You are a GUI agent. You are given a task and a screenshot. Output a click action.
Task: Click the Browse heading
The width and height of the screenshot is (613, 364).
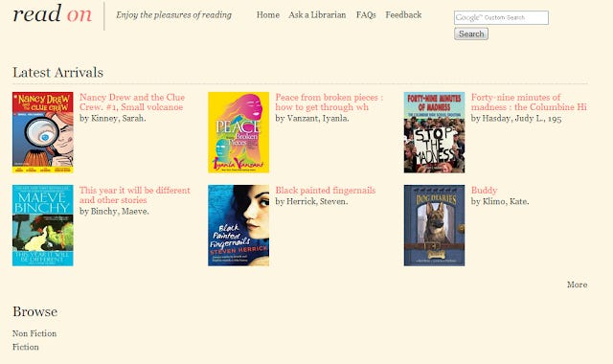coord(34,311)
